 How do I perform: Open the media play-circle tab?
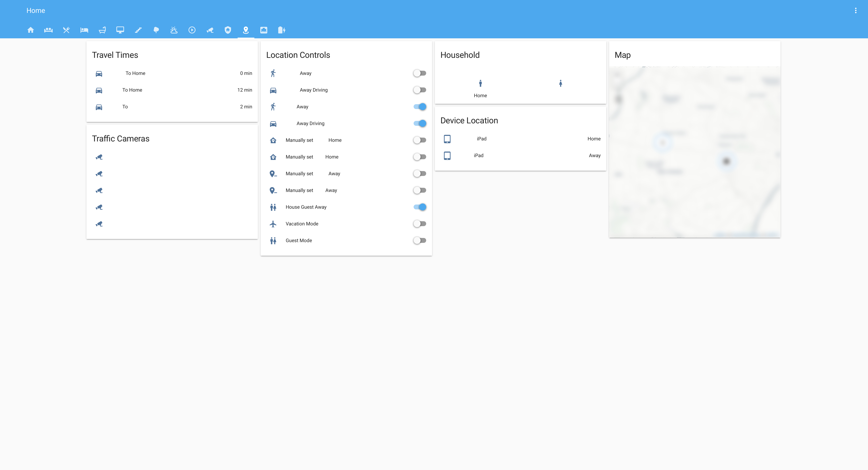[192, 30]
